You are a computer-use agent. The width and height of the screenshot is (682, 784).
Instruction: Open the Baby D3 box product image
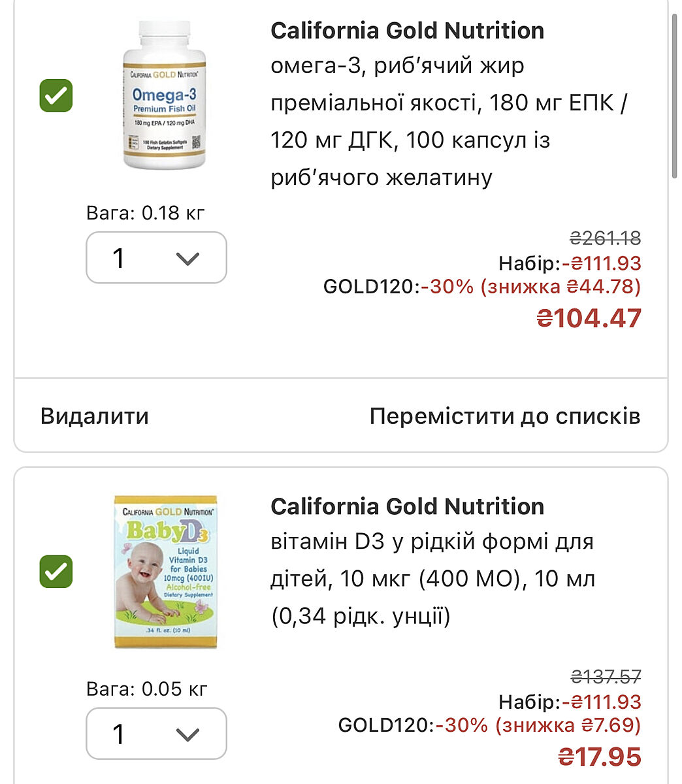click(x=166, y=572)
